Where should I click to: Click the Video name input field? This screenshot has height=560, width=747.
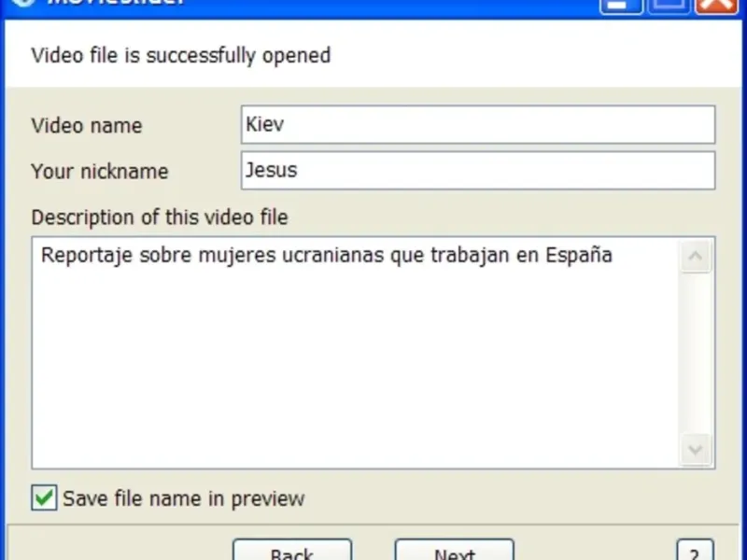tap(478, 125)
